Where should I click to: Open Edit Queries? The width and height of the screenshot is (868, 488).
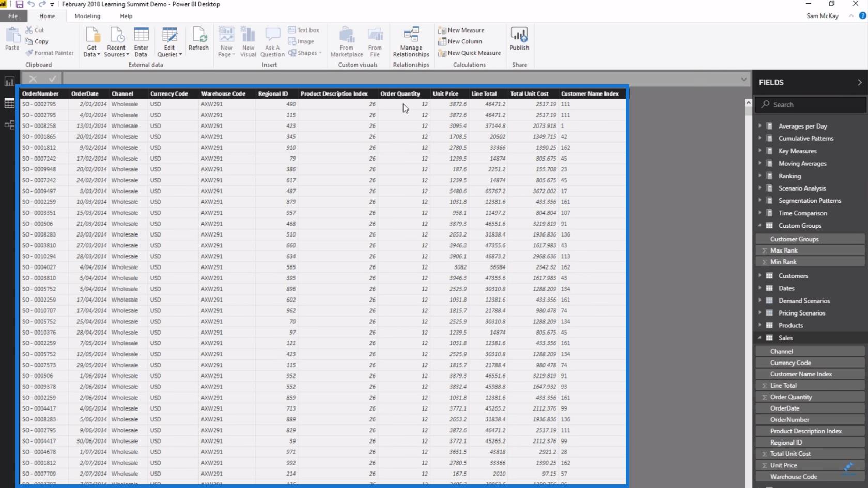[x=169, y=41]
